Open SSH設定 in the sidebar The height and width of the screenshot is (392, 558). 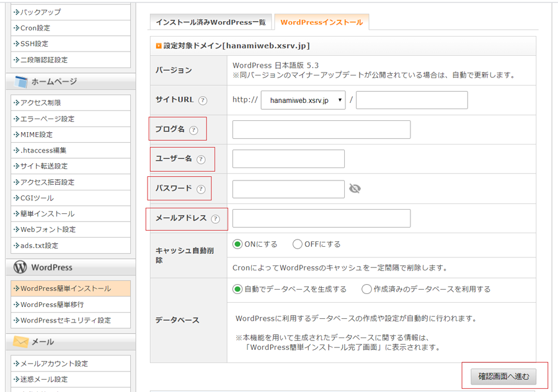[x=71, y=44]
